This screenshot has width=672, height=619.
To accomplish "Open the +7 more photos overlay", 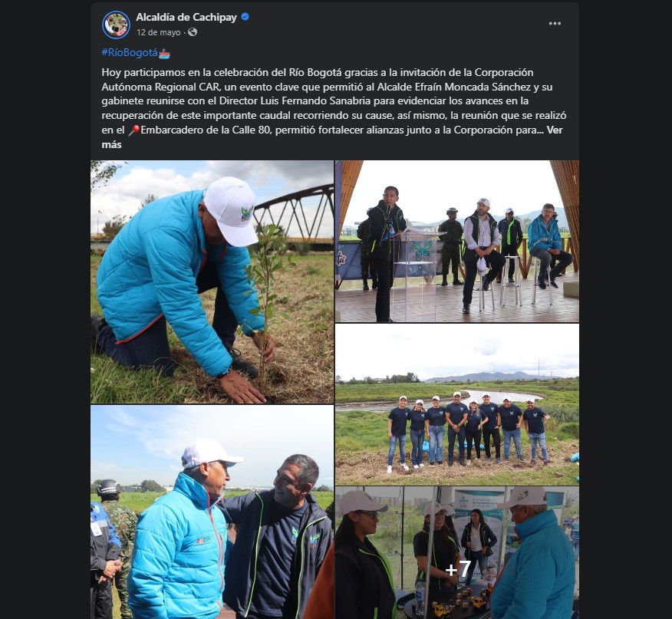I will point(457,552).
